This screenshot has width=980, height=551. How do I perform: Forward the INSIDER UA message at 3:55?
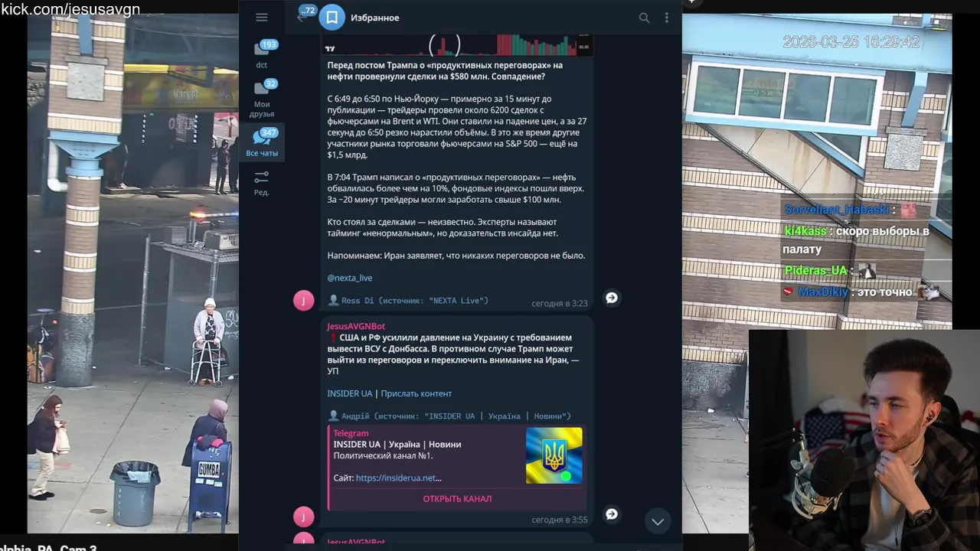coord(612,514)
